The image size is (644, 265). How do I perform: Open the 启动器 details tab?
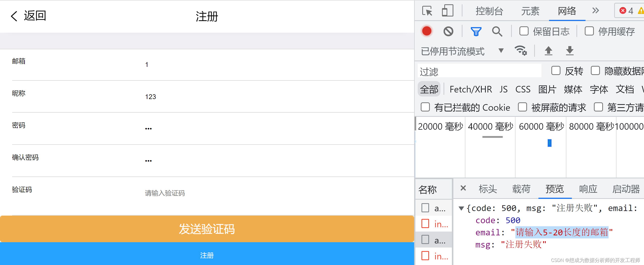point(626,189)
